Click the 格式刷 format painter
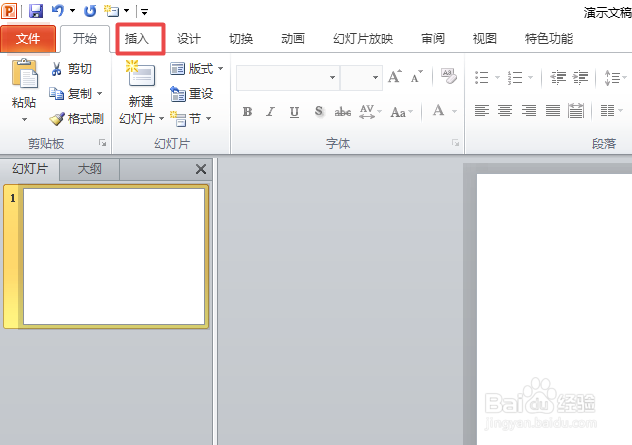This screenshot has width=632, height=445. pos(77,119)
